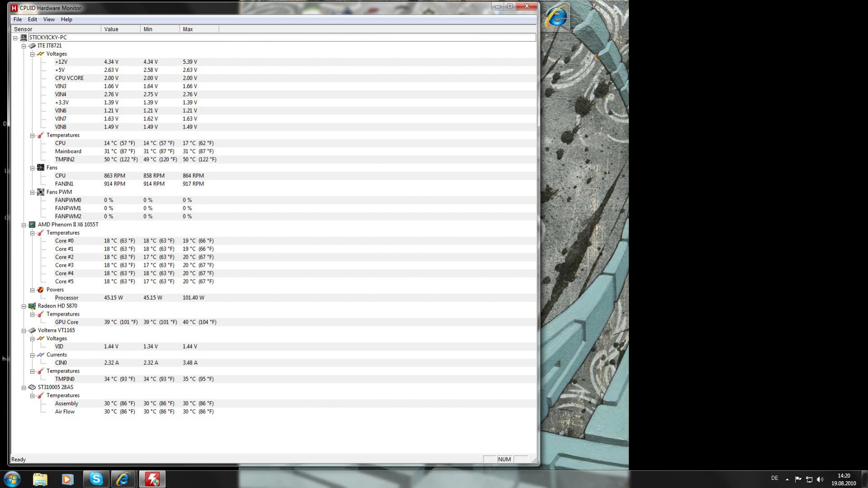Select the GPU Core temperature row
The width and height of the screenshot is (868, 488).
tap(295, 322)
